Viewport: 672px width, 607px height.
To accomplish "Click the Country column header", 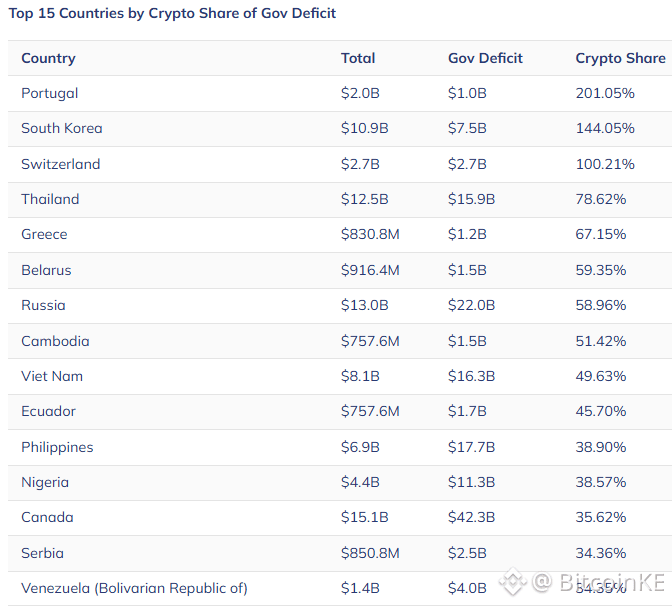I will point(48,58).
